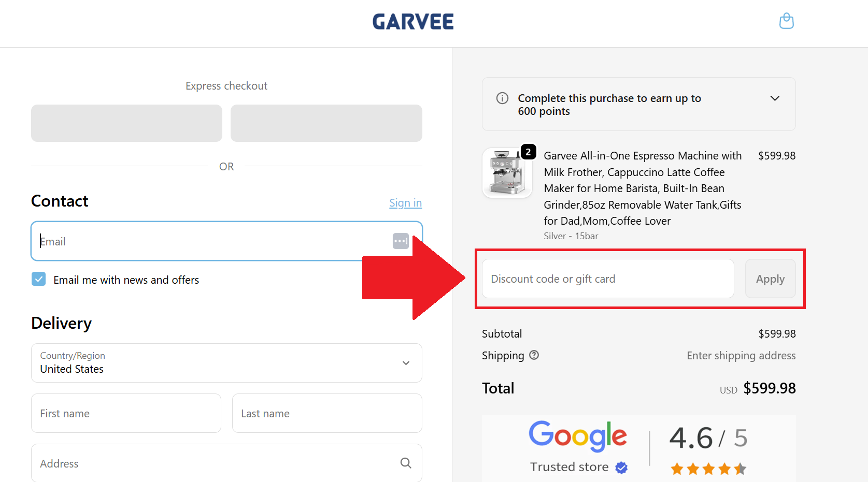868x482 pixels.
Task: Click the second express checkout button
Action: tap(326, 123)
